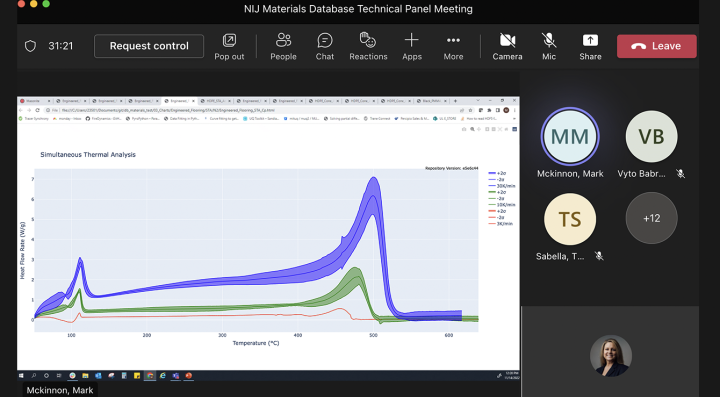
Task: Click the Repository Version text
Action: pyautogui.click(x=451, y=168)
